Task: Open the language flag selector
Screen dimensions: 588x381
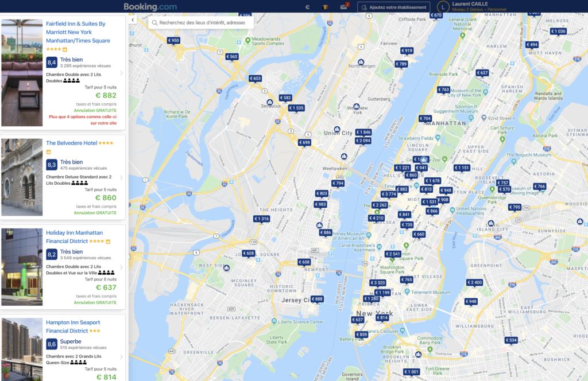Action: (325, 7)
